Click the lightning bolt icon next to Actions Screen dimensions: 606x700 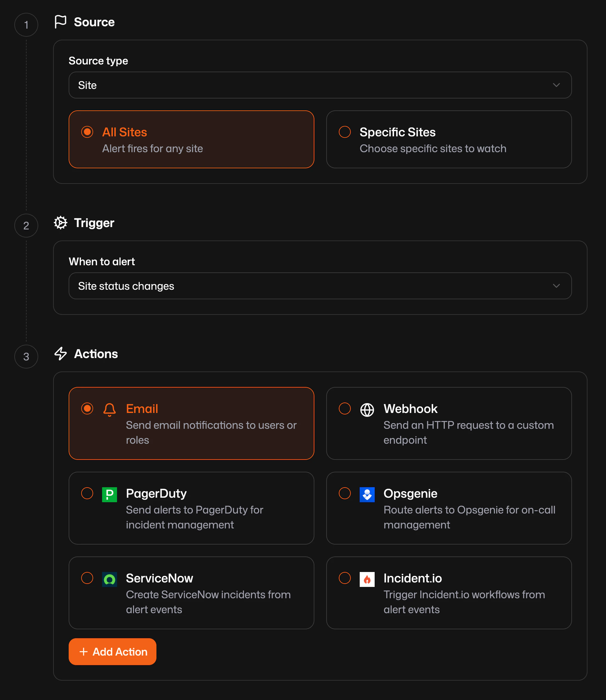[61, 354]
